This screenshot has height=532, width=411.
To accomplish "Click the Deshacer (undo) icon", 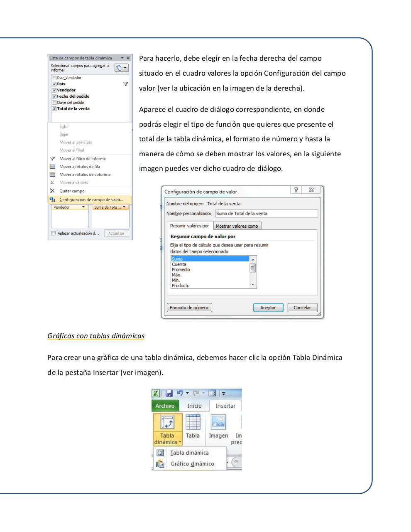I will click(179, 392).
